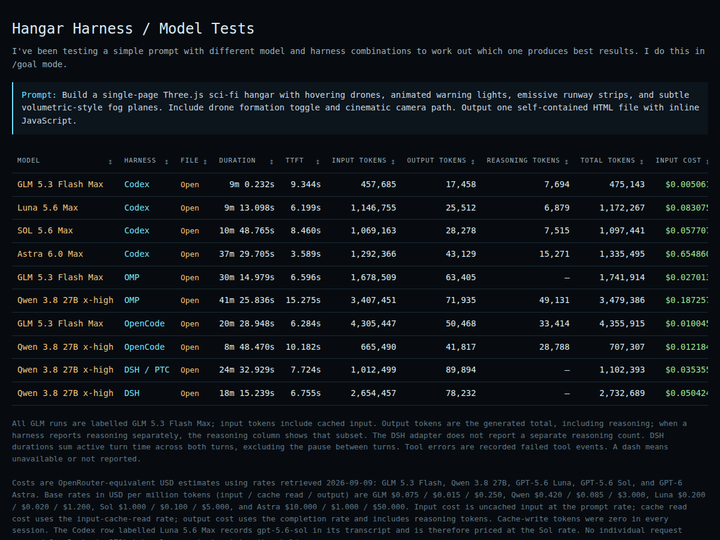Open file for Astra 6.0 Max row

pos(190,254)
